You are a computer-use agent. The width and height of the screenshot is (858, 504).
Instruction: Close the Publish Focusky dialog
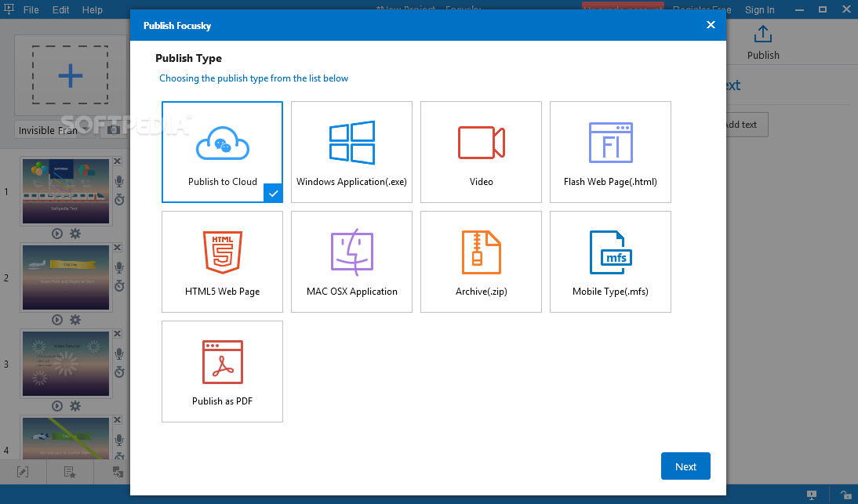(711, 24)
